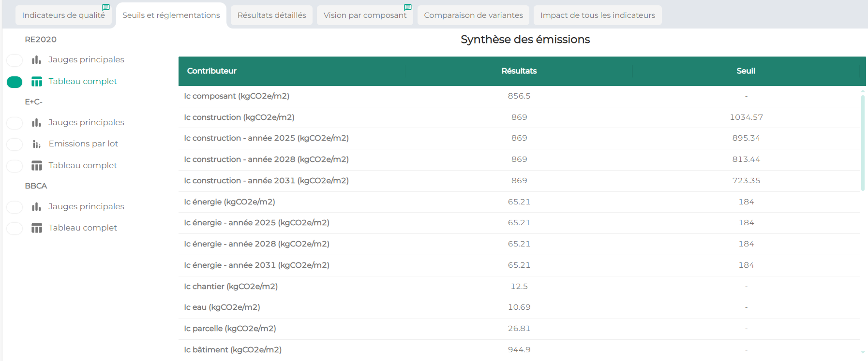Click the Emissions par lot icon
868x361 pixels.
pos(36,144)
